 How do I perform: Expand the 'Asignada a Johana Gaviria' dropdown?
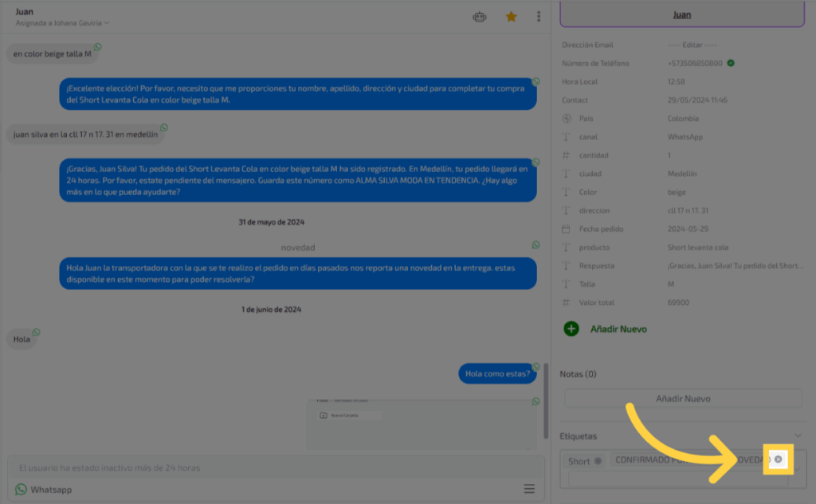107,23
